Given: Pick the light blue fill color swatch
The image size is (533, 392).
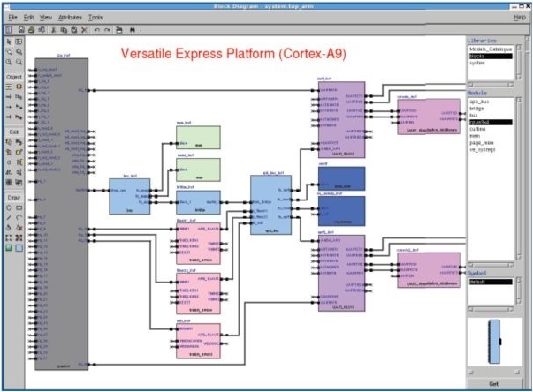Looking at the screenshot, I should point(19,248).
